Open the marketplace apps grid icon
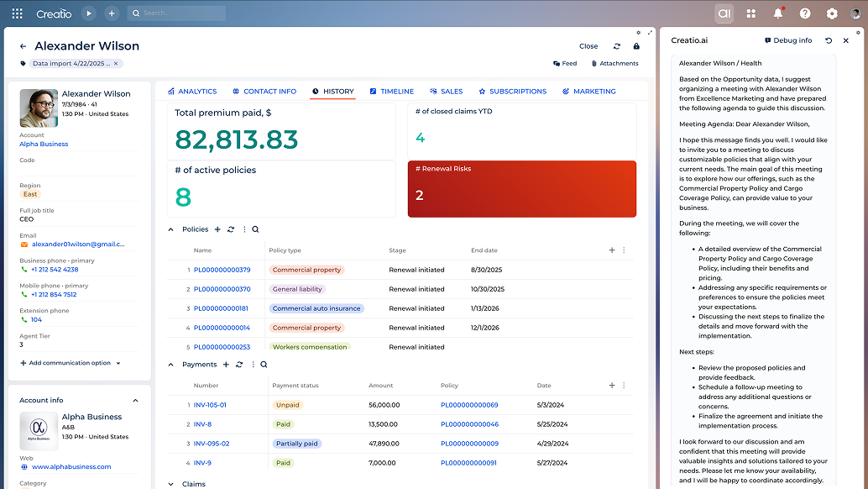This screenshot has height=489, width=868. 751,13
